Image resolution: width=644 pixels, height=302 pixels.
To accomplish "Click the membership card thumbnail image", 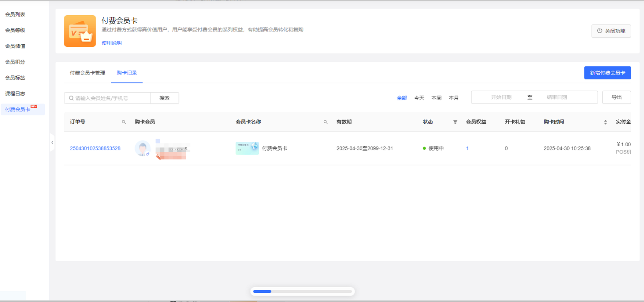I will point(247,148).
